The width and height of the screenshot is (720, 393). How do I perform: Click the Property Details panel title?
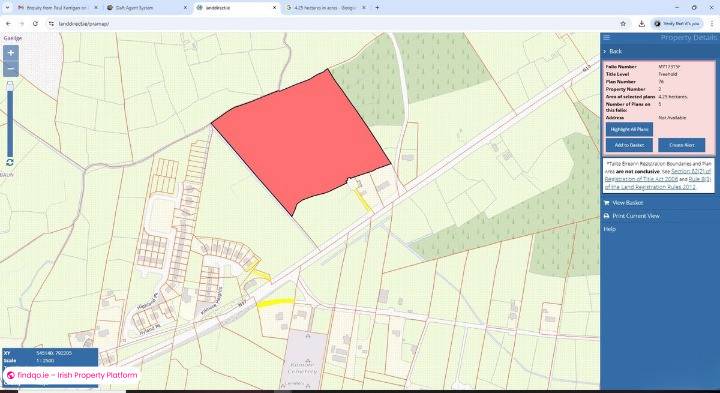[688, 38]
